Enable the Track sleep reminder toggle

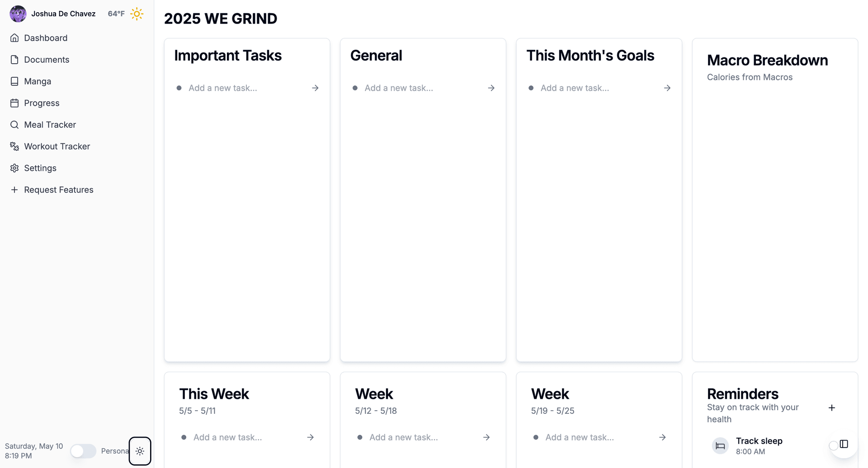click(x=834, y=445)
